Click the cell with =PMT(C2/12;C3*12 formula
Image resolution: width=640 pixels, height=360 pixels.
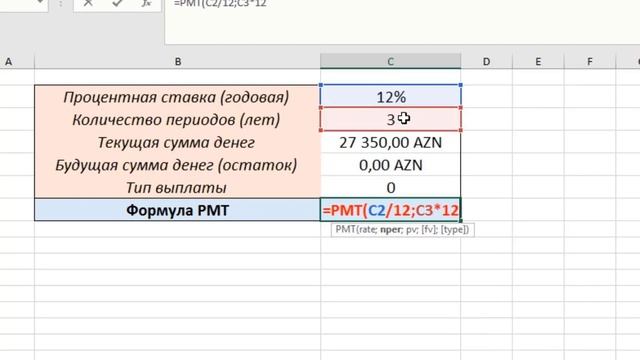pyautogui.click(x=391, y=210)
